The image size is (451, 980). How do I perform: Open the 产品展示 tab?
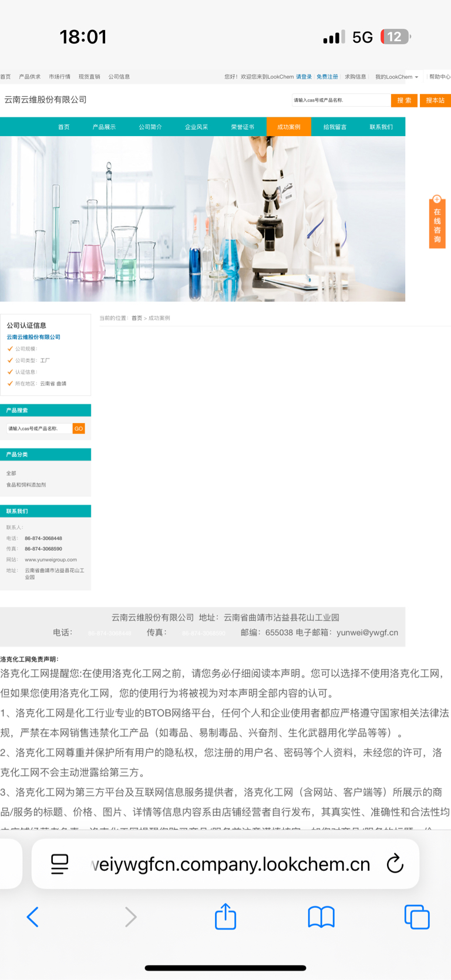pos(104,127)
